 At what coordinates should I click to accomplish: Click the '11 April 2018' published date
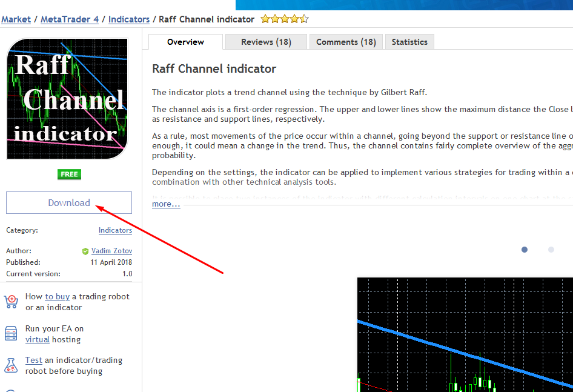(111, 262)
